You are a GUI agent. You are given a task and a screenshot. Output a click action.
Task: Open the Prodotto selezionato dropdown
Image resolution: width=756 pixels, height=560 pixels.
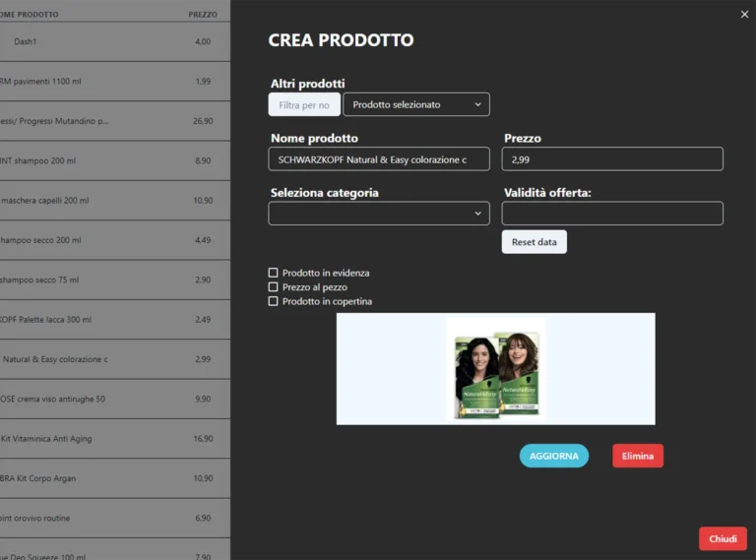(x=416, y=104)
